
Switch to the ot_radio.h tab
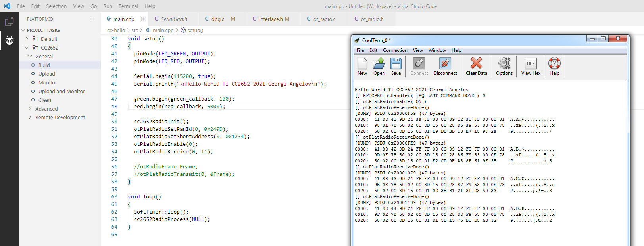[x=372, y=19]
